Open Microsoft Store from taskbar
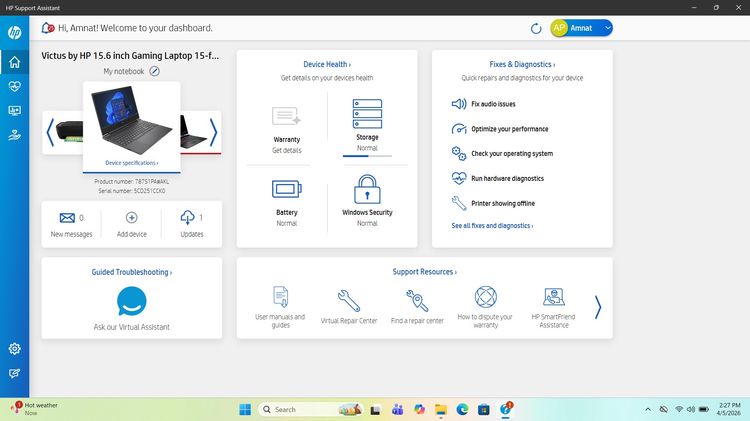750x421 pixels. point(484,410)
